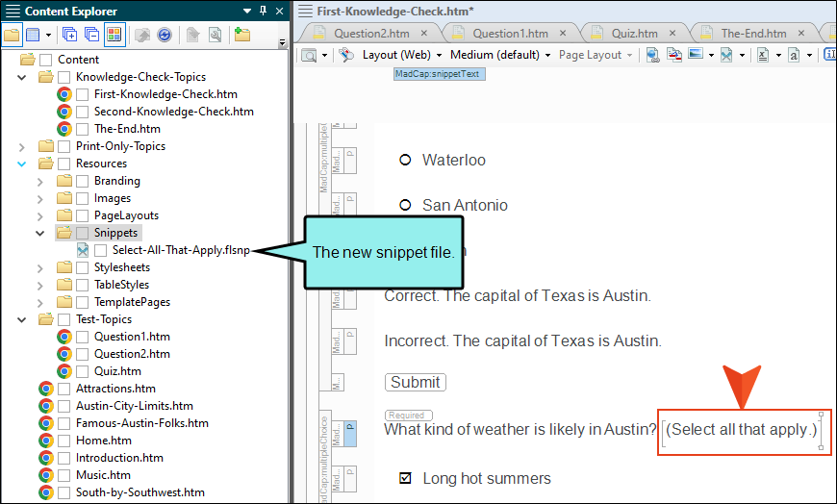Click the Expand All icon in Content Explorer
This screenshot has width=837, height=504.
69,35
